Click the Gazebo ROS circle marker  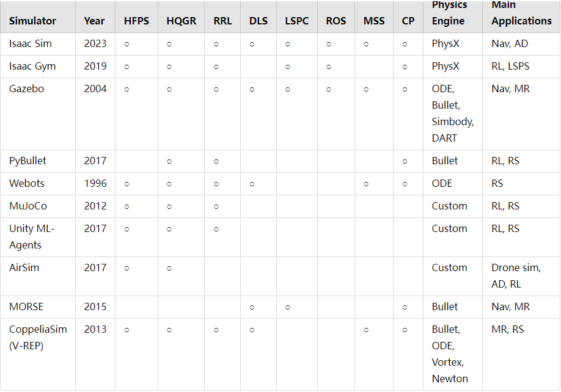pyautogui.click(x=328, y=89)
